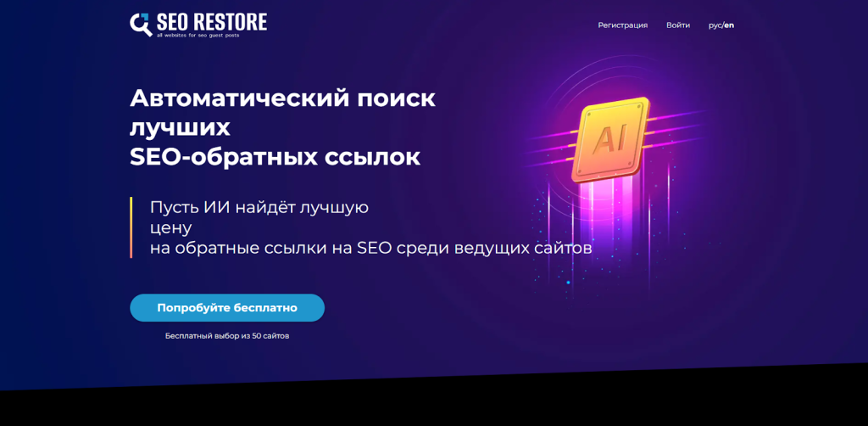Open the Регистрация page
This screenshot has width=868, height=426.
(x=622, y=25)
